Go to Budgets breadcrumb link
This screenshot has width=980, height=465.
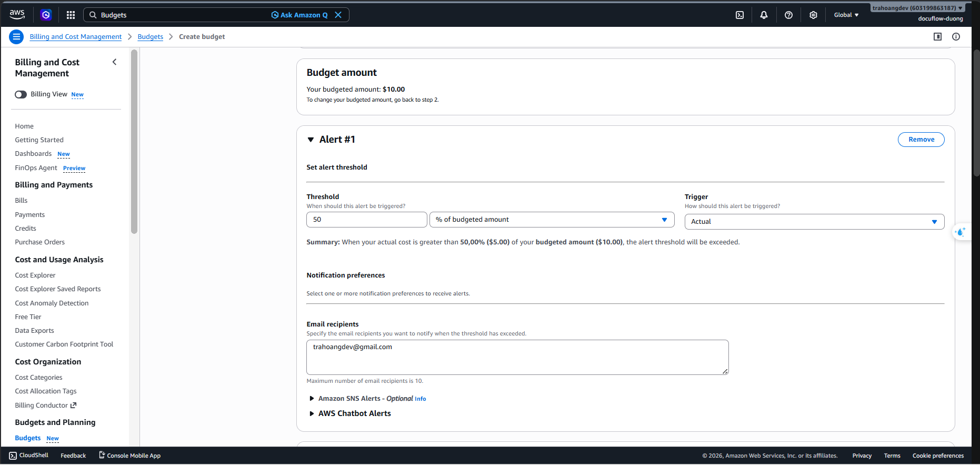[151, 37]
